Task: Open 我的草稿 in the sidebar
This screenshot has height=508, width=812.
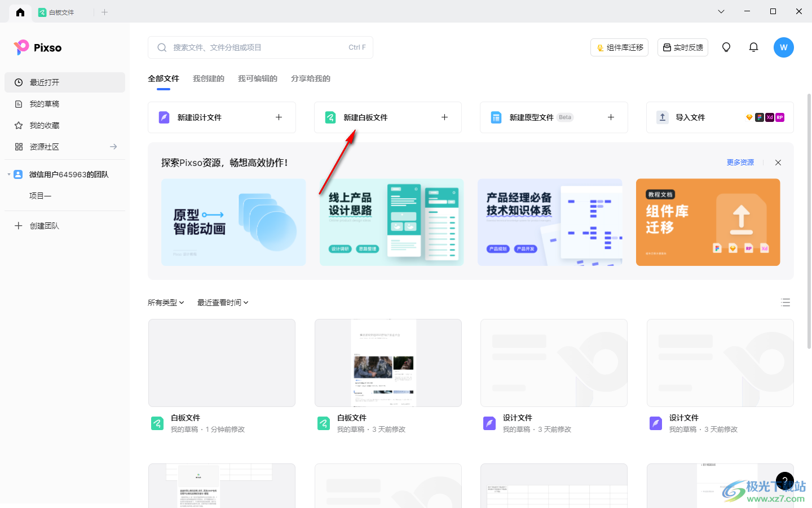Action: click(x=65, y=104)
